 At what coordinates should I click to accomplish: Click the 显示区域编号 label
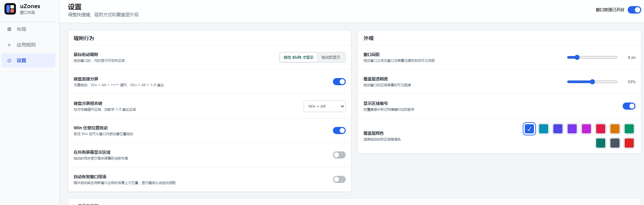(376, 104)
